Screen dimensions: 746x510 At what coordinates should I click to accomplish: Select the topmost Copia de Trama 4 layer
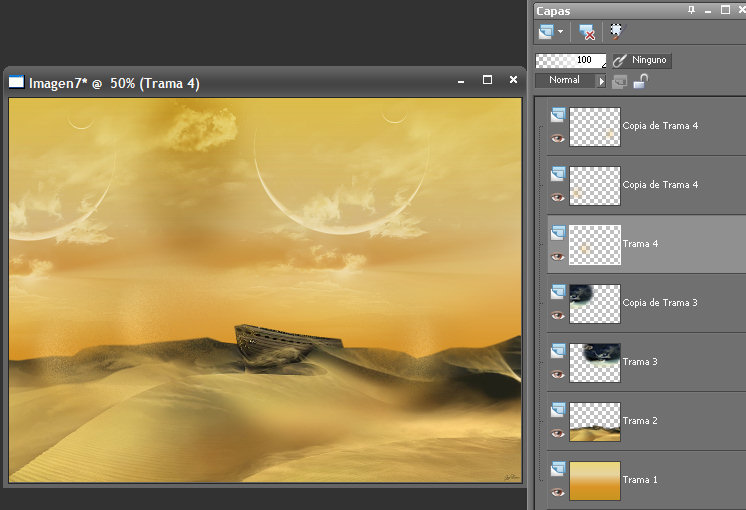tap(660, 126)
